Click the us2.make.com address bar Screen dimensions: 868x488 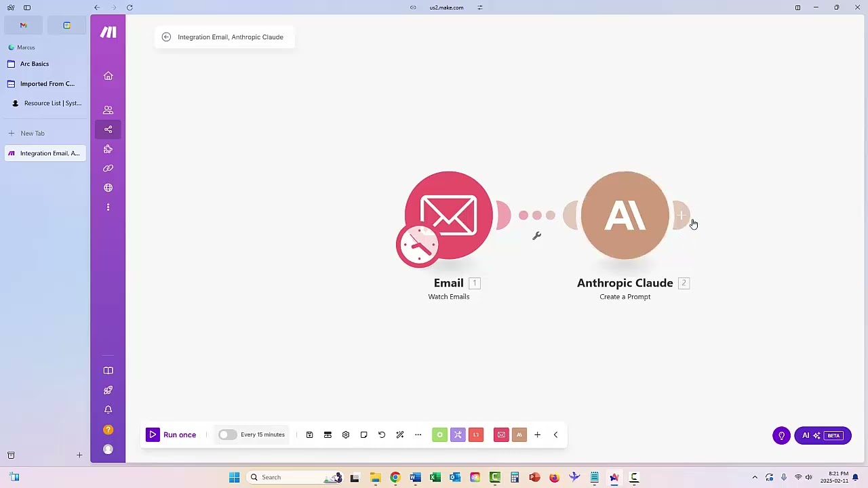point(446,7)
